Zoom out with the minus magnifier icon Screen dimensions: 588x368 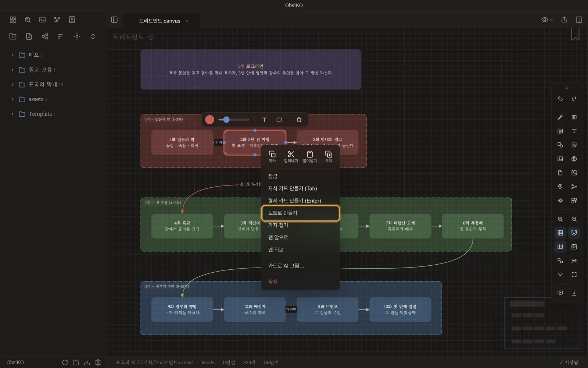(574, 219)
